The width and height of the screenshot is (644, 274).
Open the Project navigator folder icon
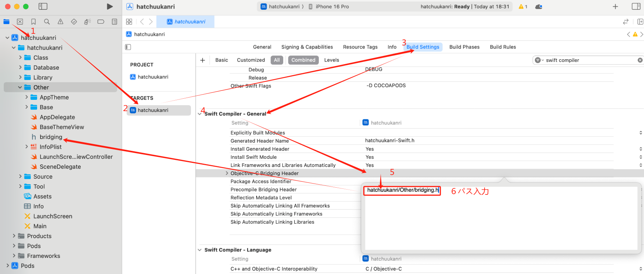click(x=6, y=22)
